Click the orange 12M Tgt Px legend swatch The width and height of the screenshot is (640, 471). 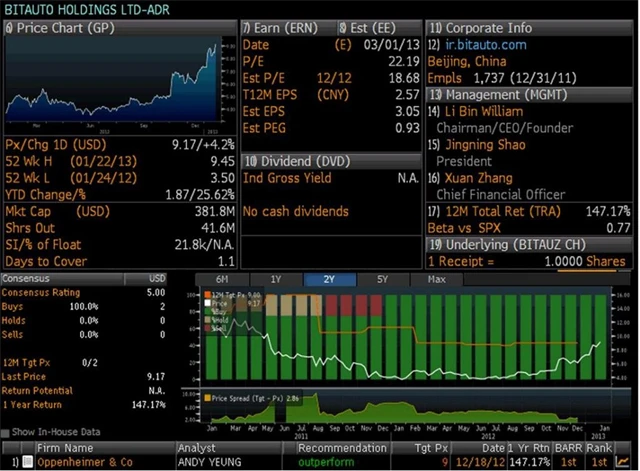pyautogui.click(x=209, y=296)
